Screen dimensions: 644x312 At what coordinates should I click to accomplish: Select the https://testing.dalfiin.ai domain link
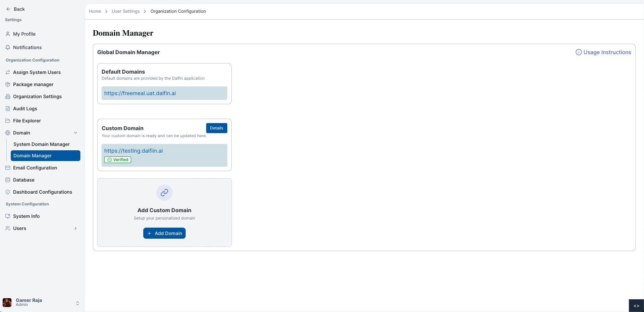coord(134,151)
